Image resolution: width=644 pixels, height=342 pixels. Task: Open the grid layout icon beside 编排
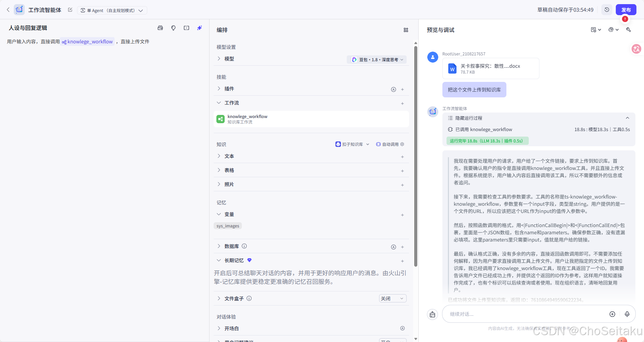(406, 30)
